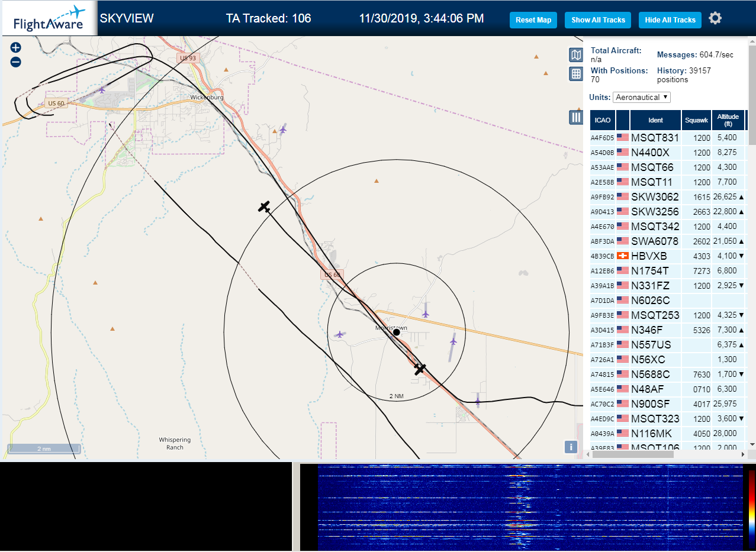
Task: Select the HBVXB aircraft row
Action: (668, 256)
